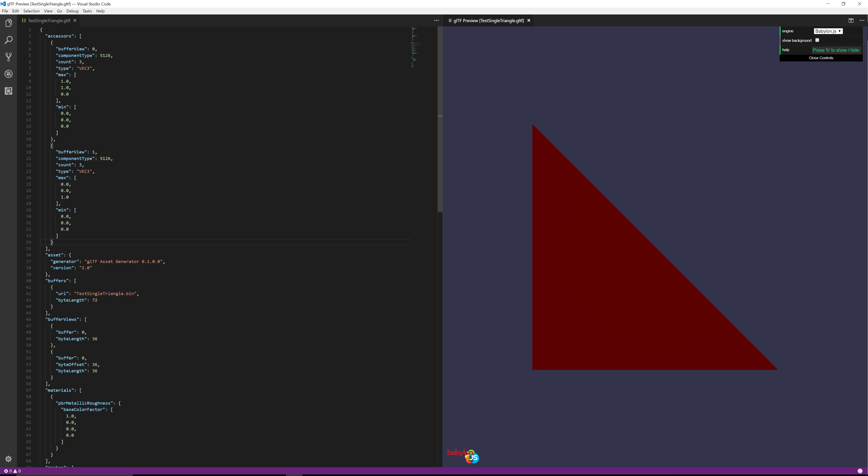
Task: Open the Debug view in activity bar
Action: click(9, 74)
